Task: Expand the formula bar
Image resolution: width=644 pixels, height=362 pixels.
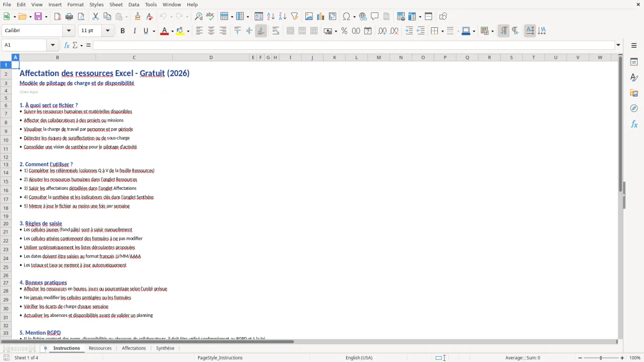Action: [619, 45]
